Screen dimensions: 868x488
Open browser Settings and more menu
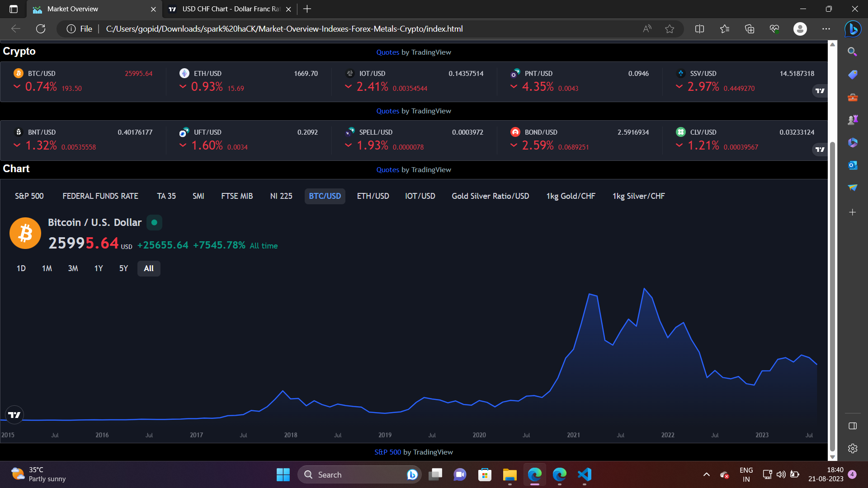826,29
